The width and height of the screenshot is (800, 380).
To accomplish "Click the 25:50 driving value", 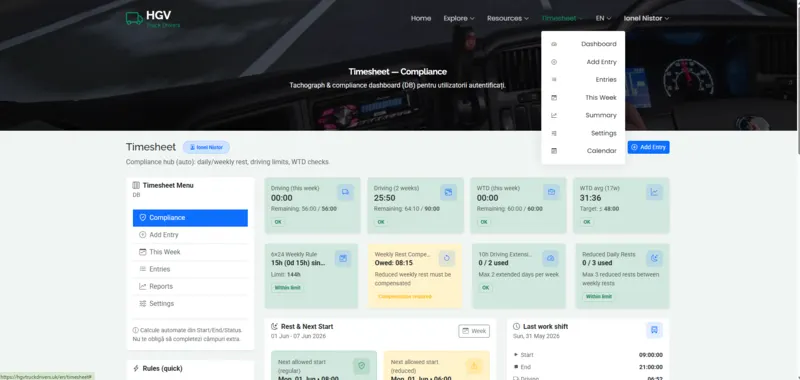I will [x=384, y=198].
